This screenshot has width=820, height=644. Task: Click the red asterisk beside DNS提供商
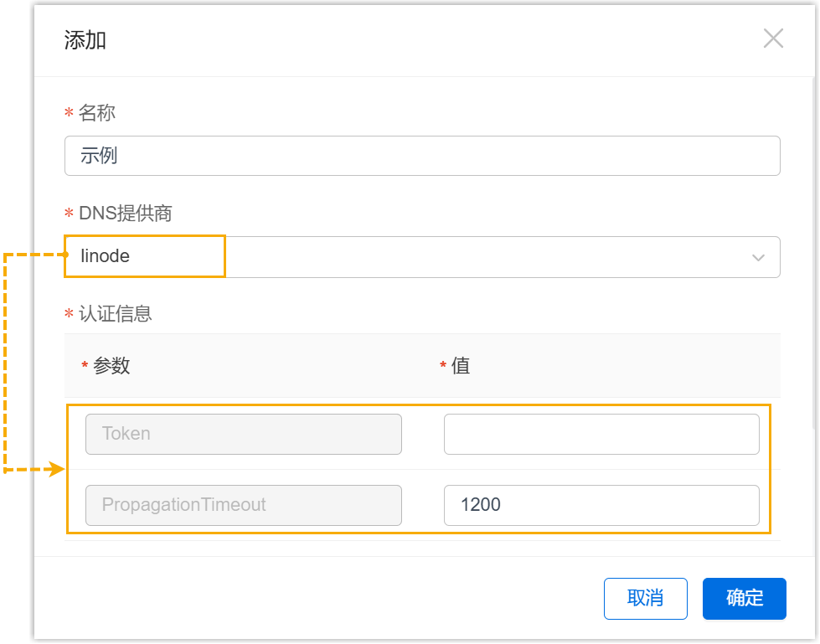tap(70, 215)
